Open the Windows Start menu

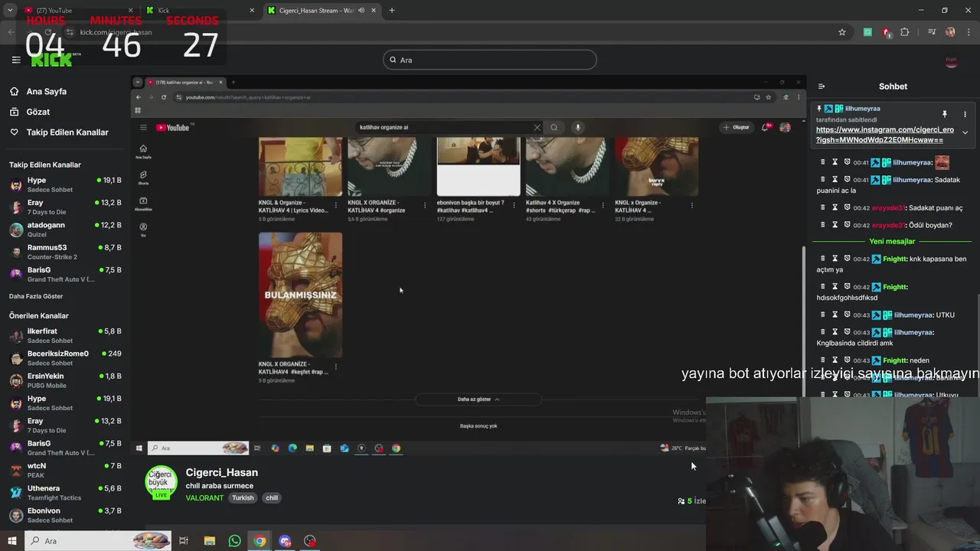11,541
